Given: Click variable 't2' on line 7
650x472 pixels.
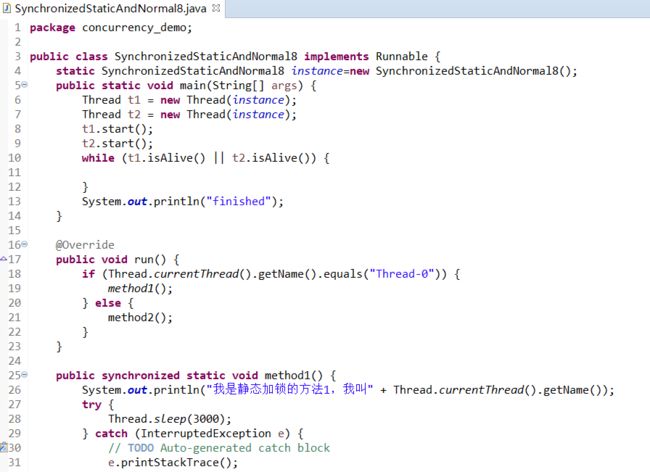Looking at the screenshot, I should [134, 114].
